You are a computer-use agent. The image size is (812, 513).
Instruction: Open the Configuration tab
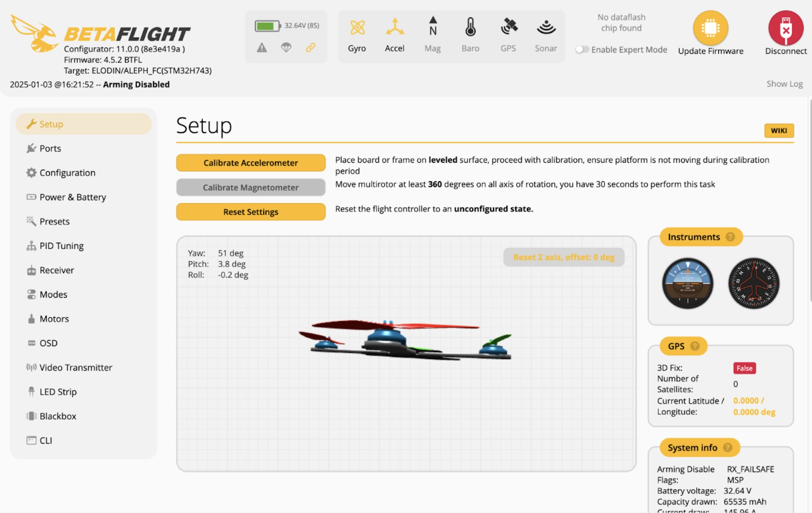coord(84,173)
